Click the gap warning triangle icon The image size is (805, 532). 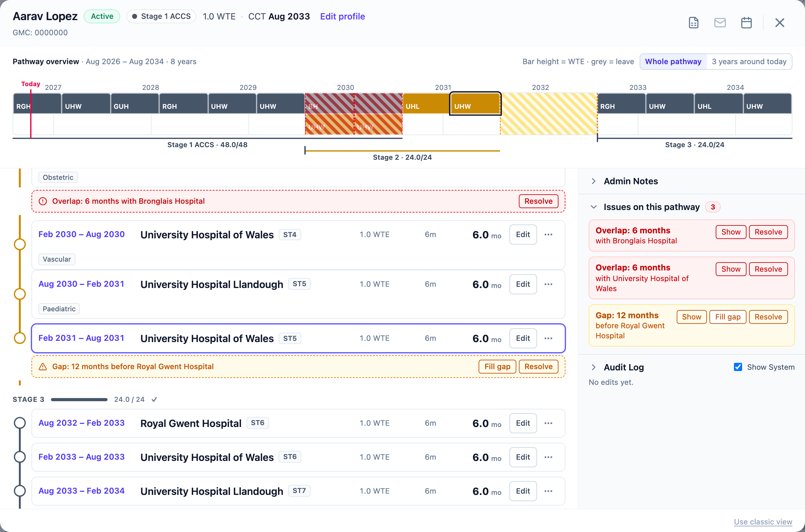click(43, 366)
